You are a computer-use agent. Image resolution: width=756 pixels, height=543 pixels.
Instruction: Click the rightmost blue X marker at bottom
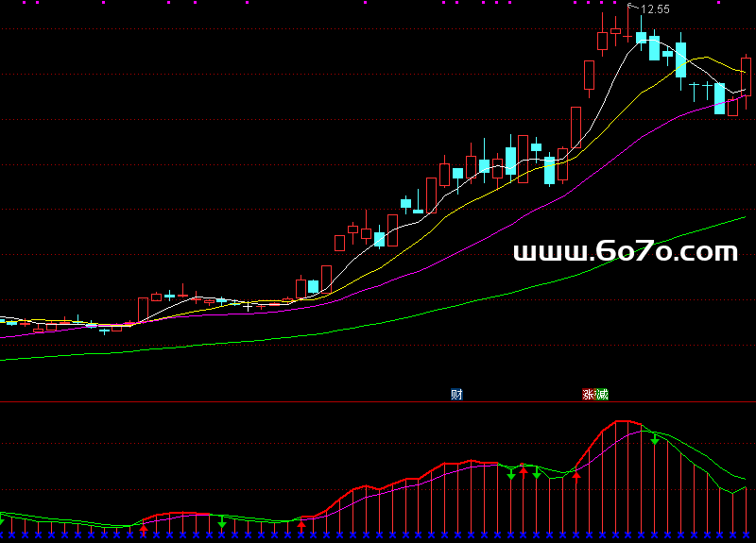pyautogui.click(x=747, y=535)
